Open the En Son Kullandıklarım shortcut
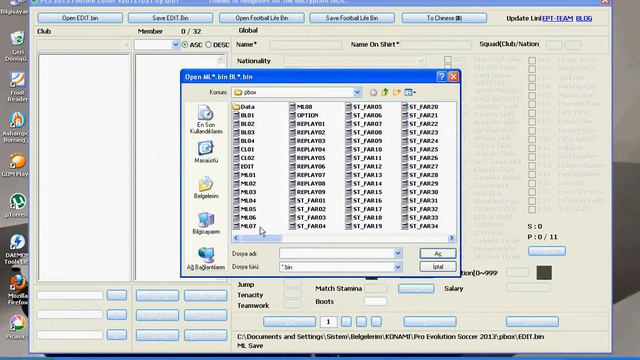640x360 pixels. click(x=206, y=119)
